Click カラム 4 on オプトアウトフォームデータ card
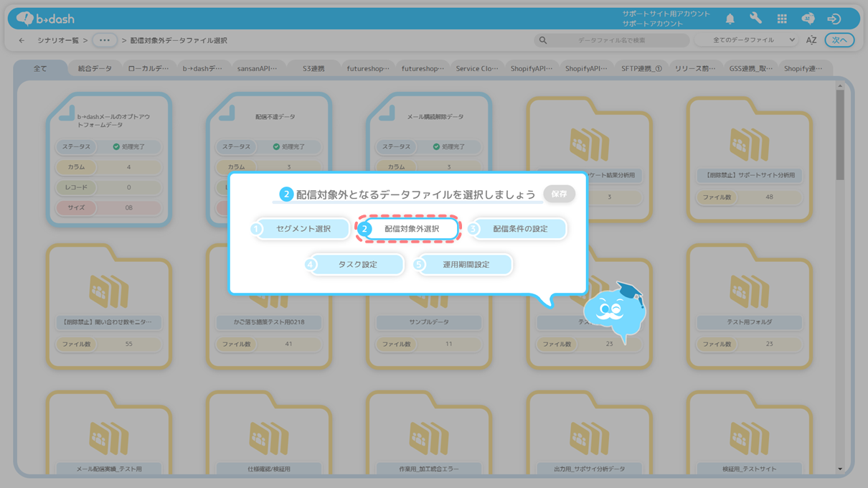Image resolution: width=868 pixels, height=488 pixels. pyautogui.click(x=108, y=166)
